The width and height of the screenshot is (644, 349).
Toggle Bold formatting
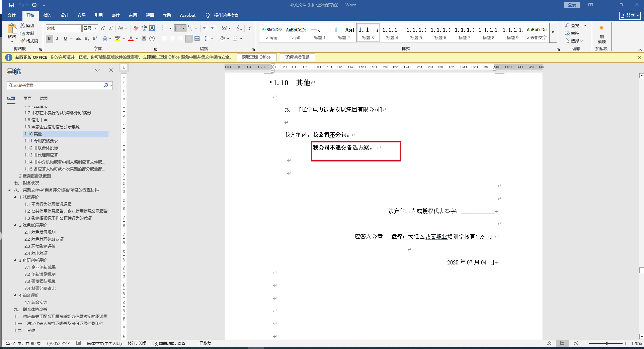[x=49, y=39]
